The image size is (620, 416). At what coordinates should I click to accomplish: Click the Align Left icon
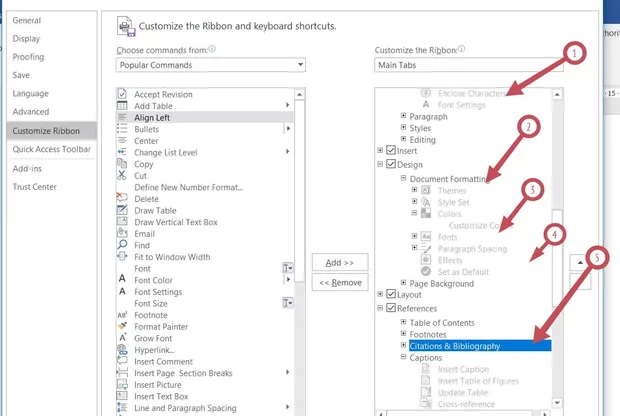tap(122, 117)
